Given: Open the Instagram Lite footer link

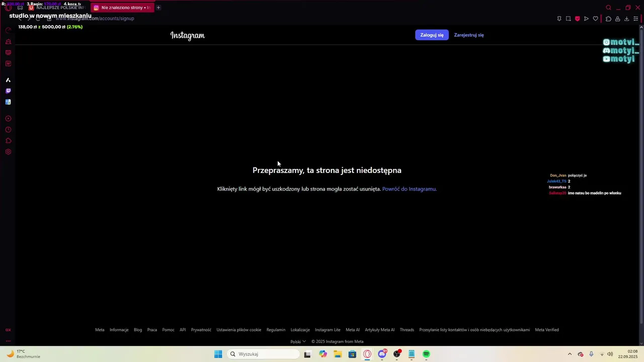Looking at the screenshot, I should tap(328, 330).
